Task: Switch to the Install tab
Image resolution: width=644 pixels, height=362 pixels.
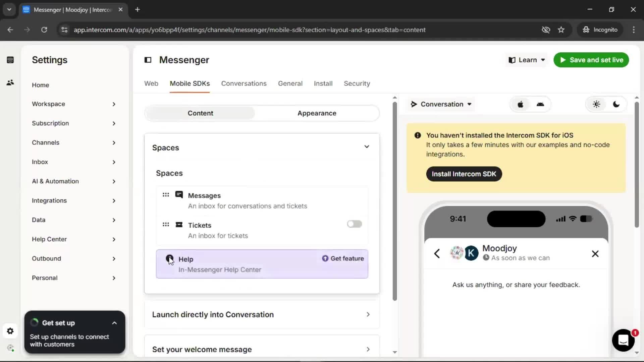Action: click(323, 83)
